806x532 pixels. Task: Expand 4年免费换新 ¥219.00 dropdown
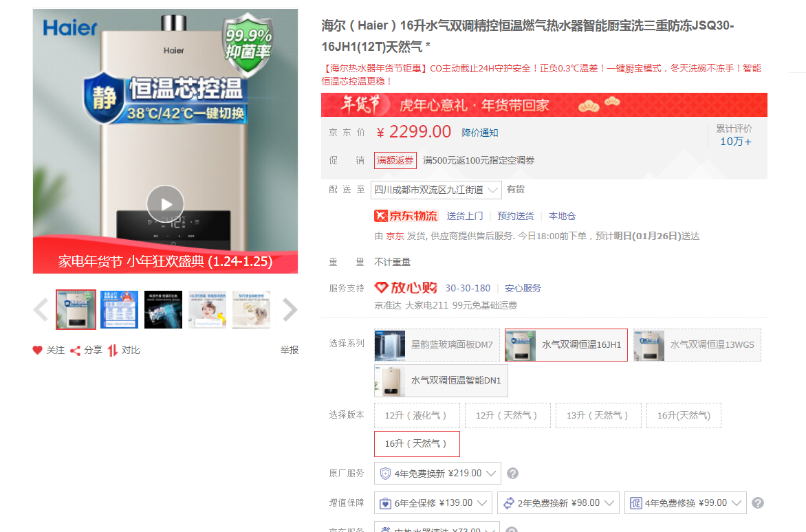[x=437, y=474]
